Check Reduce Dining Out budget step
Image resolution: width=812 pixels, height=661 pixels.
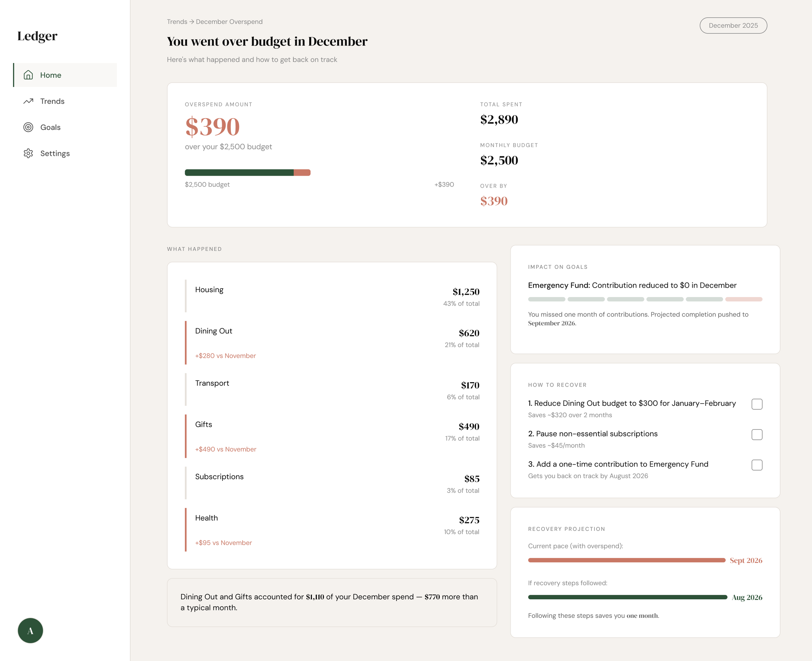757,404
